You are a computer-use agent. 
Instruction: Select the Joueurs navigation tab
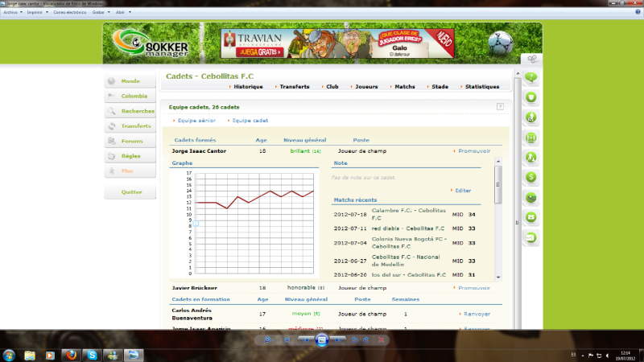(367, 86)
